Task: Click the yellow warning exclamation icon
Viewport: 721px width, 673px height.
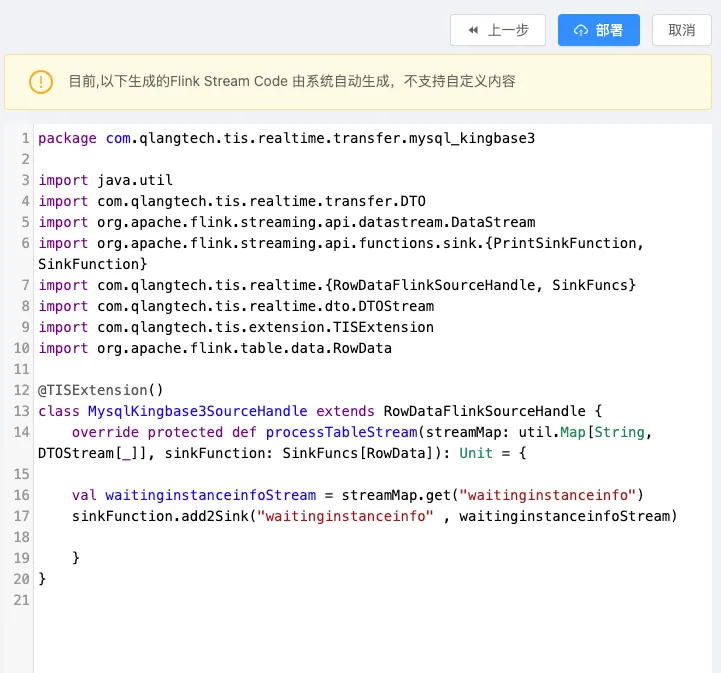Action: [x=40, y=81]
